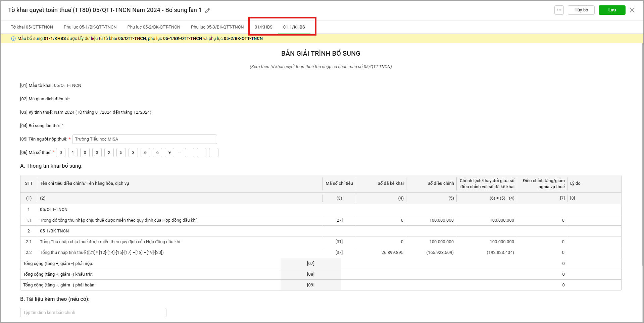Click the vertical scrollbar on the right
This screenshot has height=323, width=644.
tap(642, 151)
